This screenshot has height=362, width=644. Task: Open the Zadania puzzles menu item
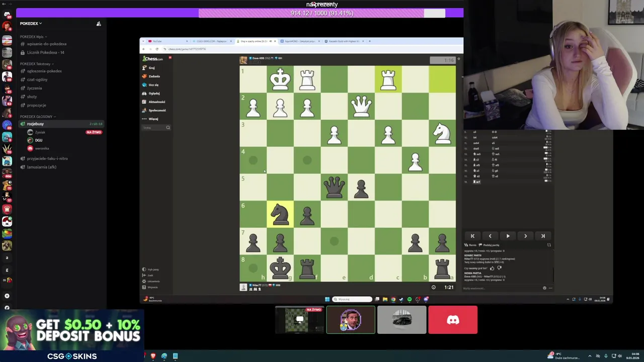click(151, 76)
